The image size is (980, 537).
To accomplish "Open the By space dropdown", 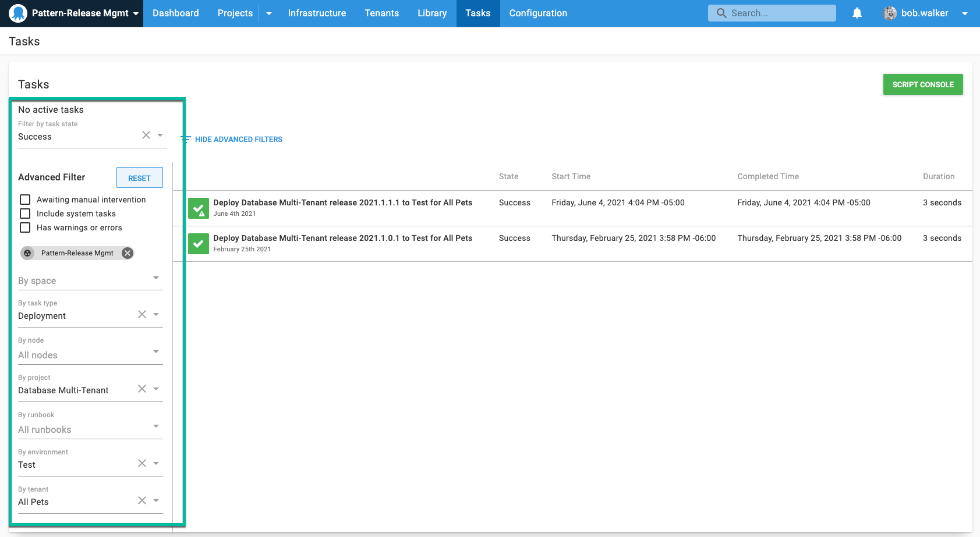I will pyautogui.click(x=155, y=278).
